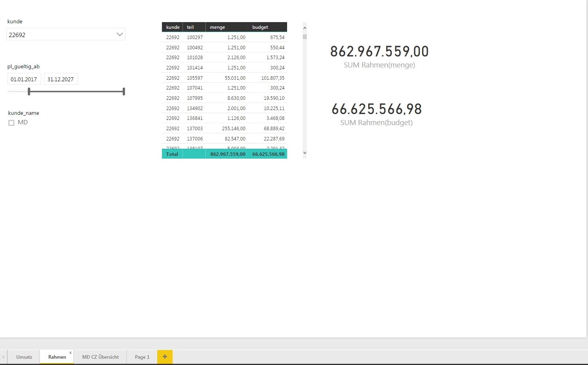Click budget value 101.807,35

click(273, 78)
